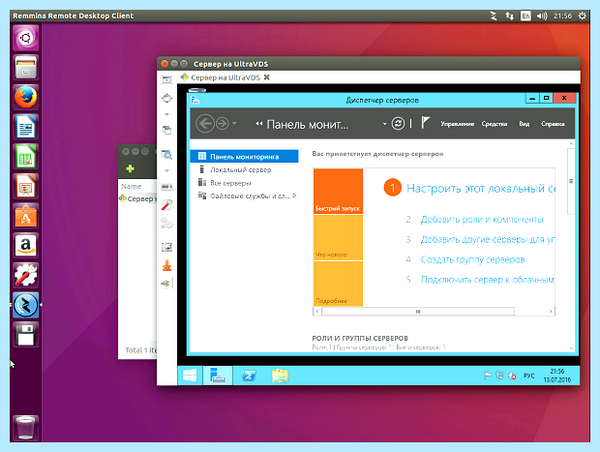Expand 'Файловые службы' arrow in sidebar
The image size is (600, 452).
click(294, 196)
